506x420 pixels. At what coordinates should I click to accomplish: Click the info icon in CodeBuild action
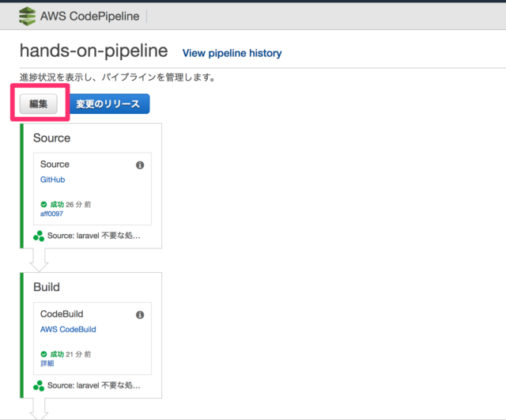[140, 315]
